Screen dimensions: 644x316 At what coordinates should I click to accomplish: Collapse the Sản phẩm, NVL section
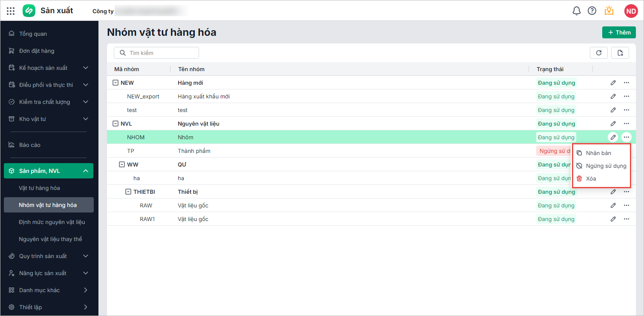tap(86, 171)
